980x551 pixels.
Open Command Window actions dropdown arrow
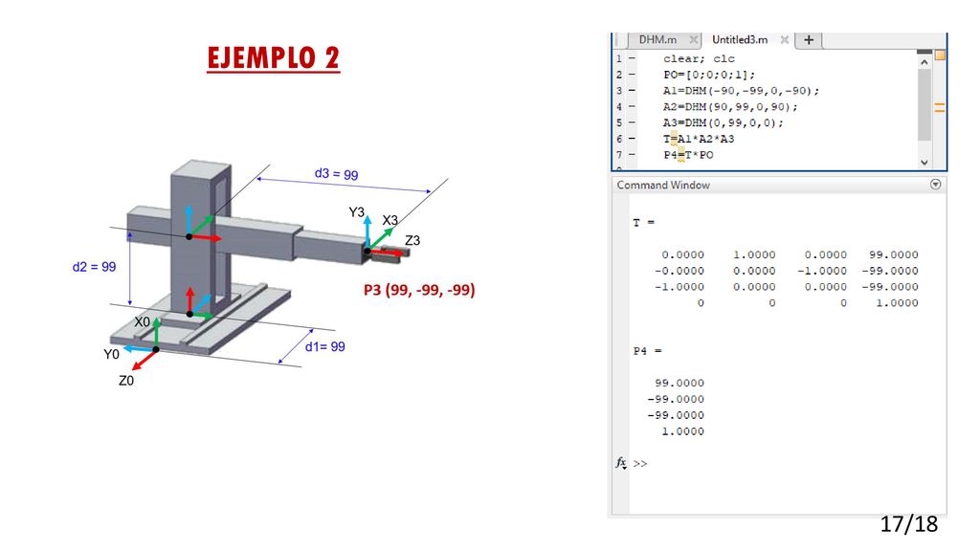point(936,185)
